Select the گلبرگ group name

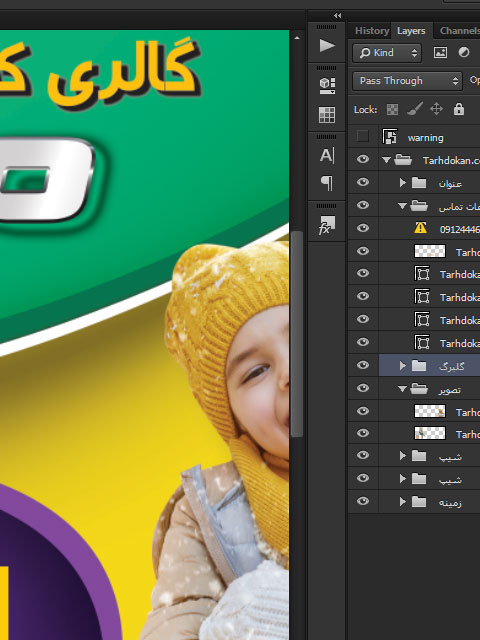coord(451,367)
